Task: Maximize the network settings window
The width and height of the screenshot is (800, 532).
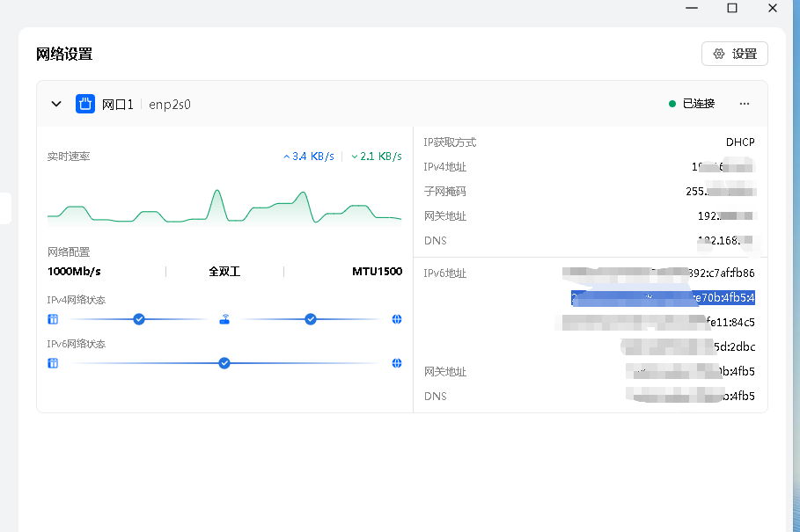Action: (x=732, y=8)
